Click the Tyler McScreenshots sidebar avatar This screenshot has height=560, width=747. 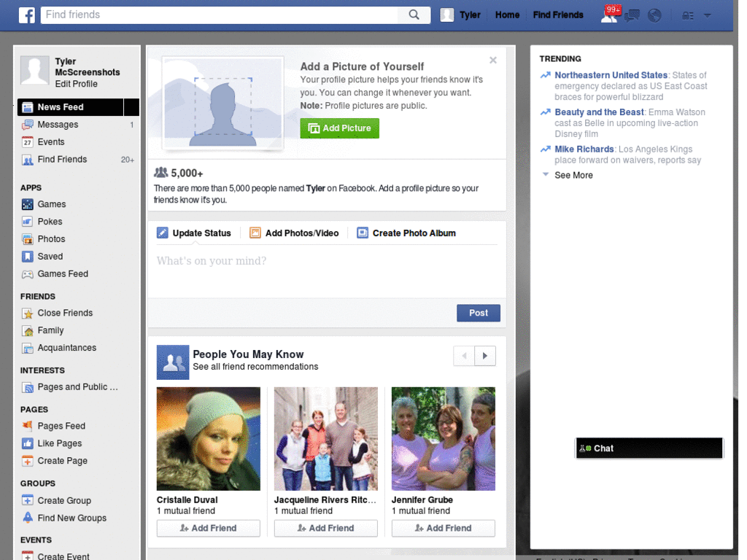click(x=35, y=71)
